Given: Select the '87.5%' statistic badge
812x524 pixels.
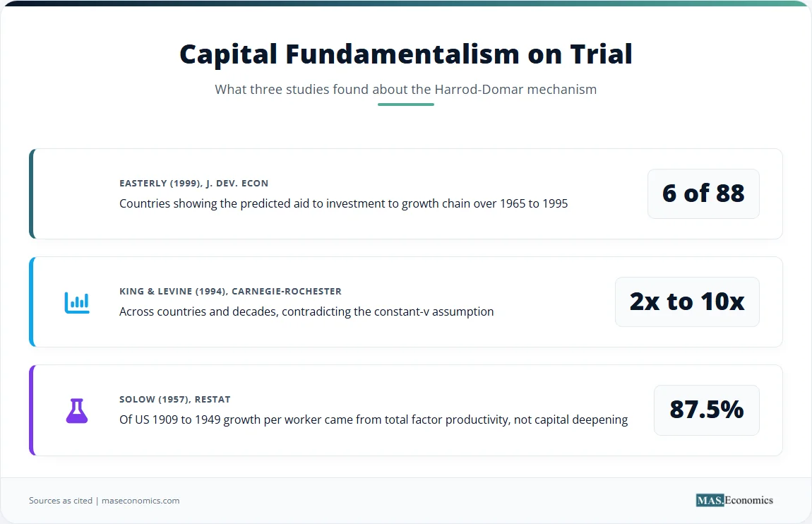Looking at the screenshot, I should tap(706, 410).
